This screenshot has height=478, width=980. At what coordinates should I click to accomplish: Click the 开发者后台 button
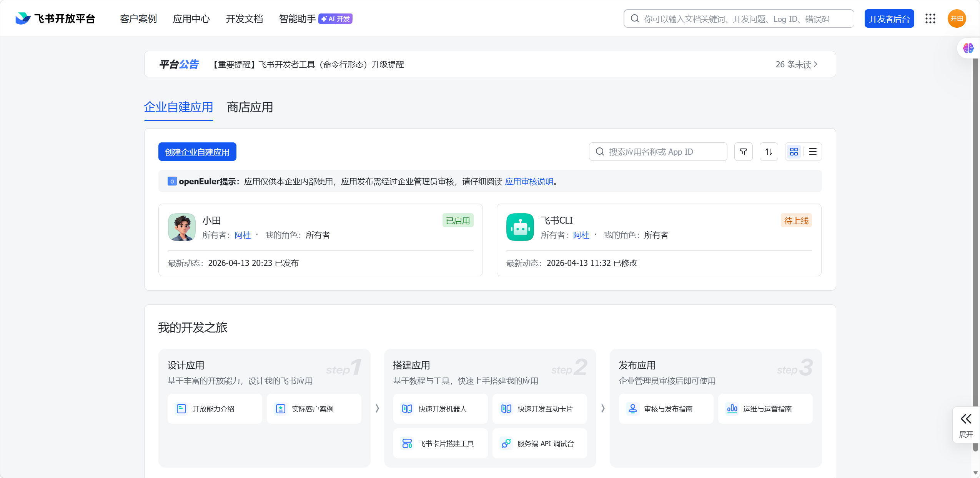pos(889,18)
